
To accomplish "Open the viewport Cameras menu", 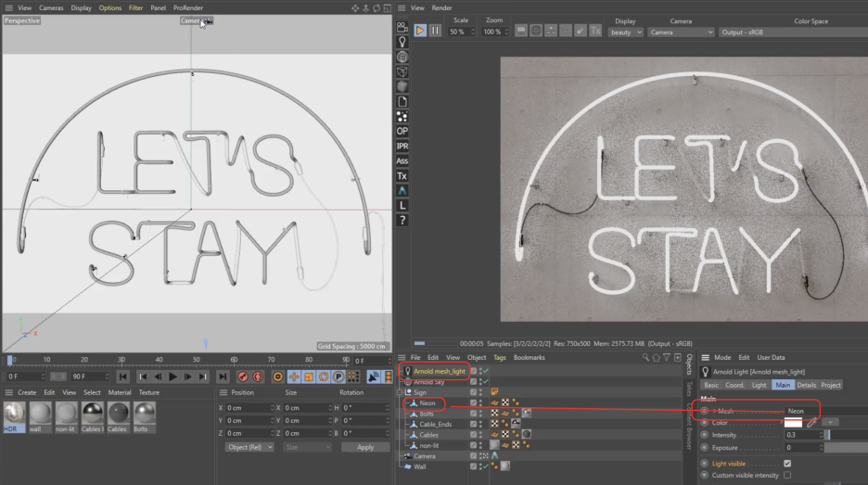I will 51,7.
